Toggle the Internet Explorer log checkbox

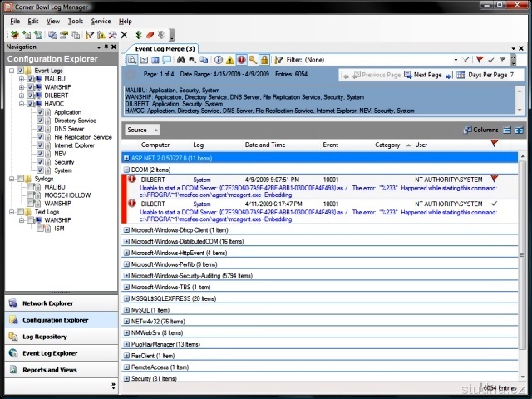point(40,145)
